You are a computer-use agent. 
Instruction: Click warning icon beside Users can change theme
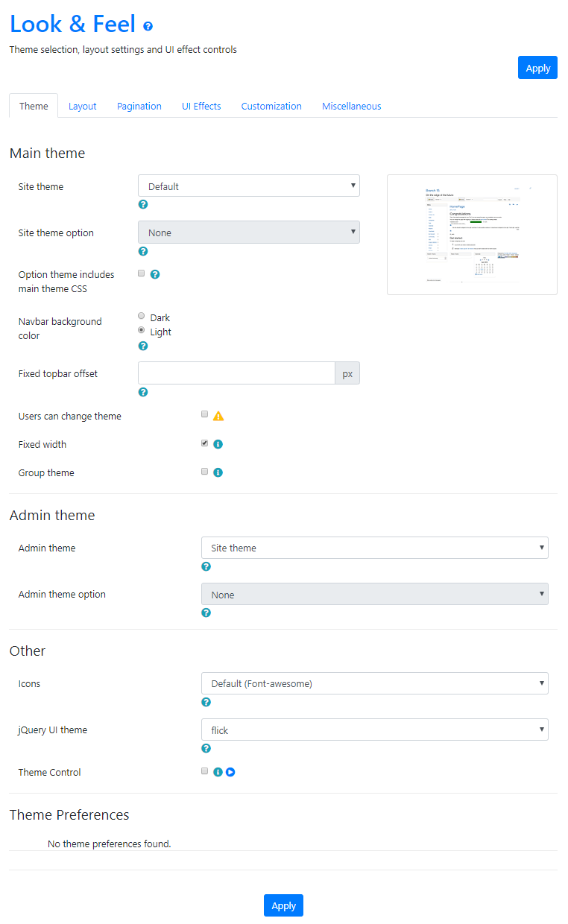218,416
